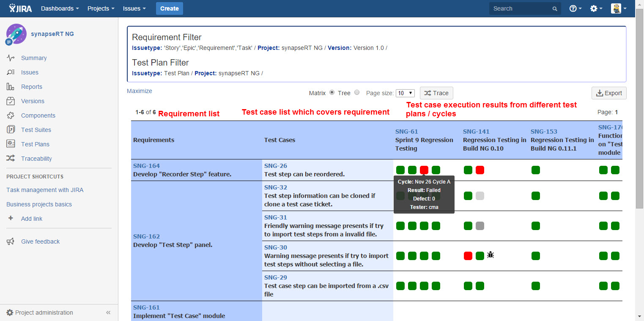Open the settings gear dropdown
The width and height of the screenshot is (644, 321).
point(596,8)
